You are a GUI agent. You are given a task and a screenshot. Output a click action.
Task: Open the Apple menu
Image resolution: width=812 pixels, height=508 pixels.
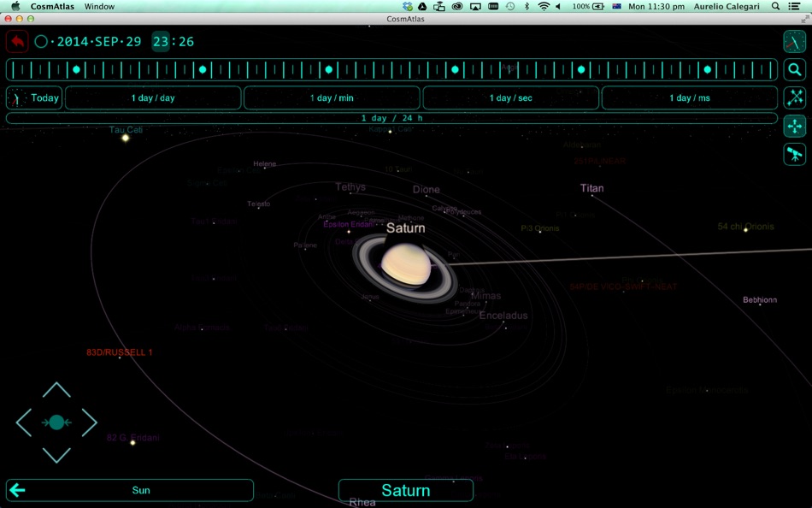pos(15,6)
